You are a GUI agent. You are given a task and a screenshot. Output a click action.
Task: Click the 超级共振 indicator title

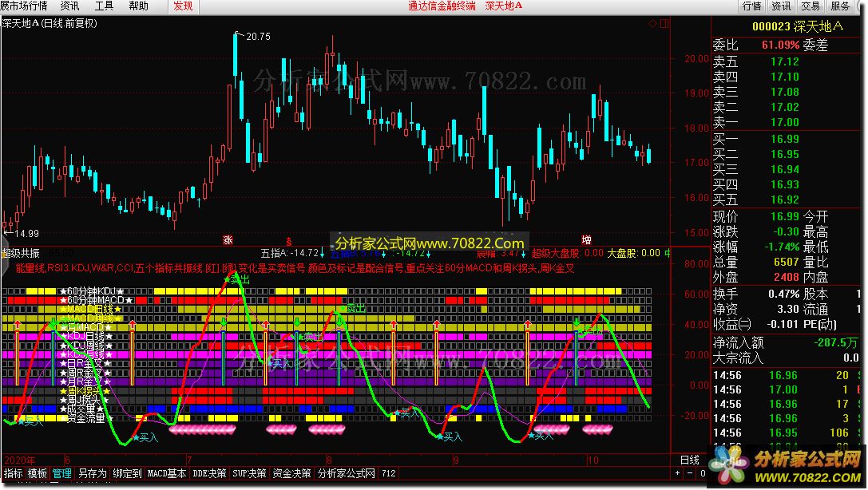pyautogui.click(x=21, y=253)
